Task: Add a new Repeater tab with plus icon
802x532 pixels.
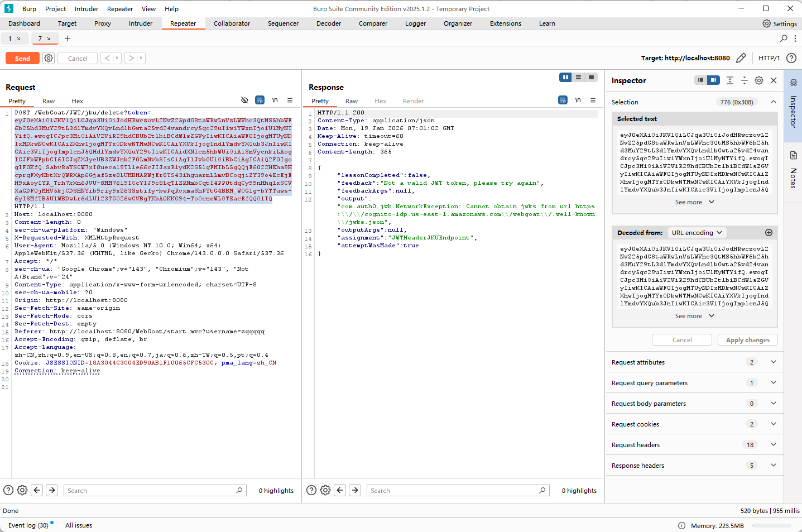Action: 68,39
